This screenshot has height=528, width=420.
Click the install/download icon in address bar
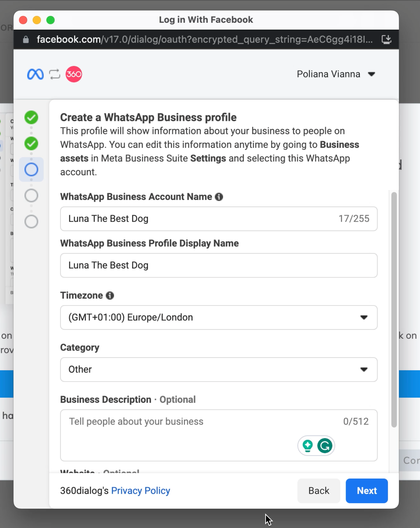pyautogui.click(x=386, y=39)
